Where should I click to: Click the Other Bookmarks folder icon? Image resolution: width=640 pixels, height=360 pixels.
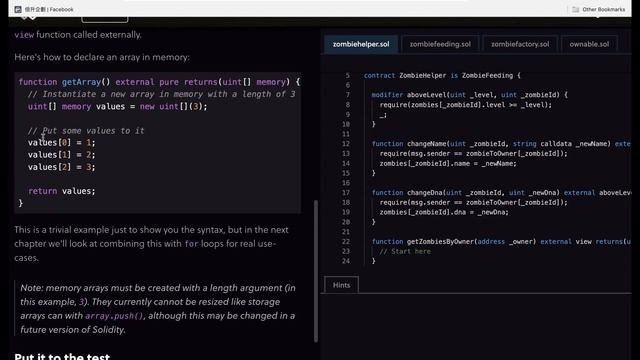[x=576, y=9]
